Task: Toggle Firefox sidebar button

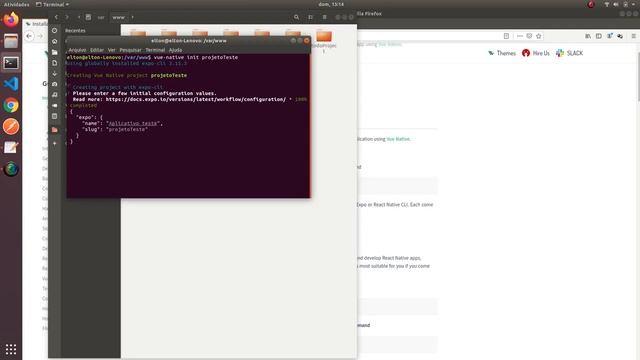Action: click(x=598, y=36)
